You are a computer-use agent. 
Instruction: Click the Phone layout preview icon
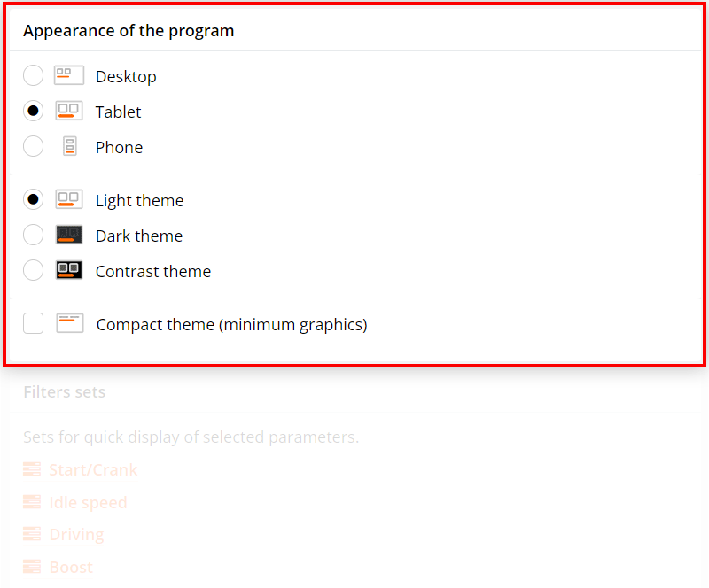pyautogui.click(x=69, y=146)
